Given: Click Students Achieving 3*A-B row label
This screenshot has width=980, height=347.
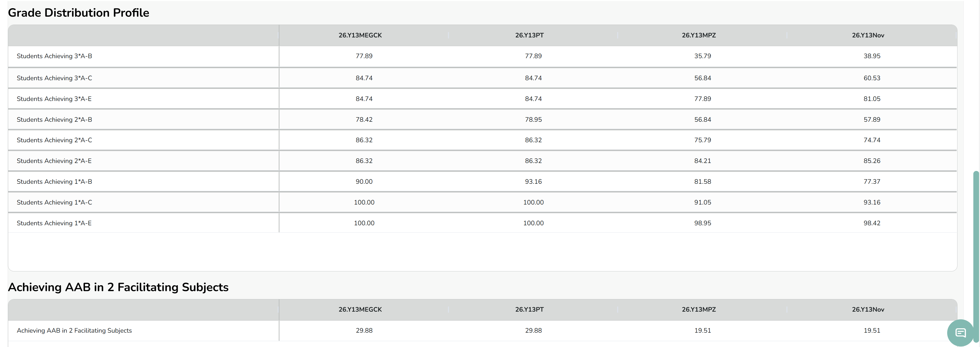Looking at the screenshot, I should pos(54,56).
